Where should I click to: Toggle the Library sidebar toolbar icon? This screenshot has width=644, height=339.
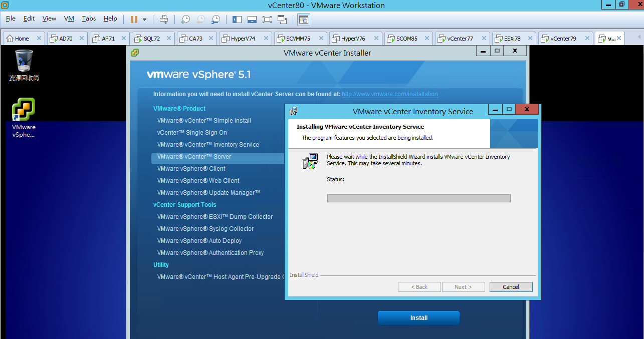pos(237,19)
